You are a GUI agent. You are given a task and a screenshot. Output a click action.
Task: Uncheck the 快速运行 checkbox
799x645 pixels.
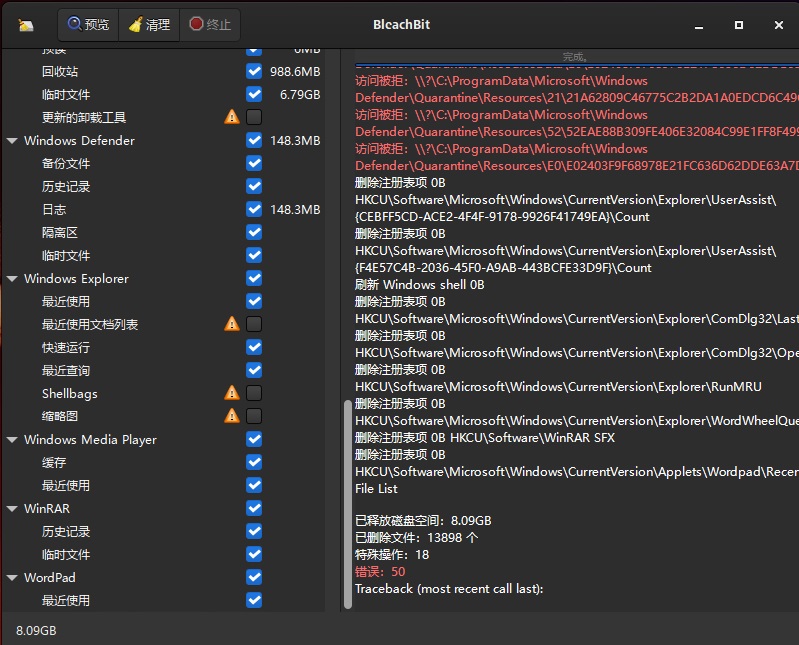pos(254,347)
